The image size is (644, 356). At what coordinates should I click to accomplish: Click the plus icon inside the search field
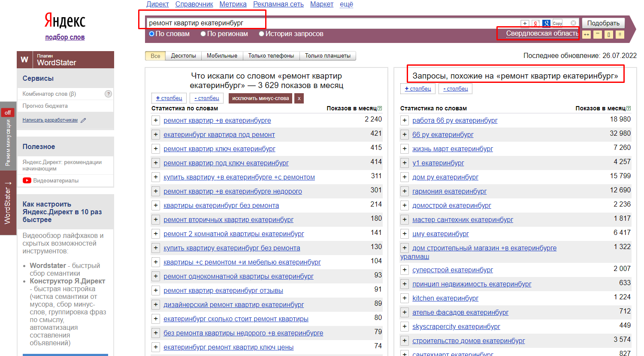(x=525, y=23)
